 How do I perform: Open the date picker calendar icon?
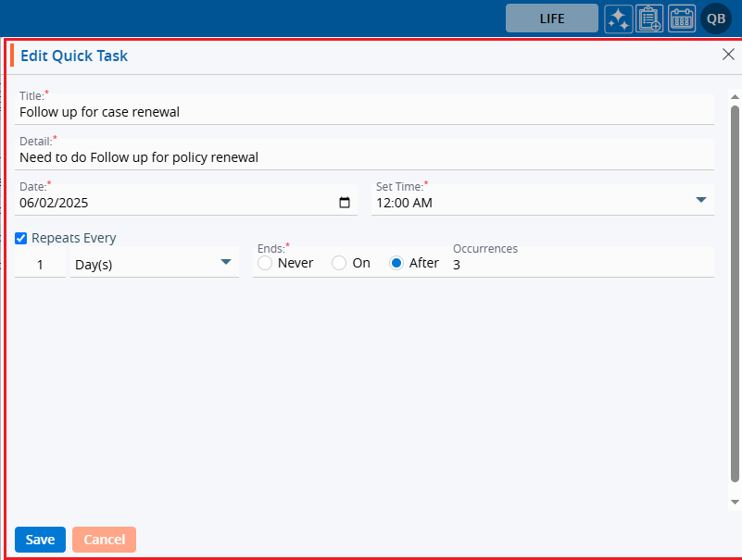345,203
